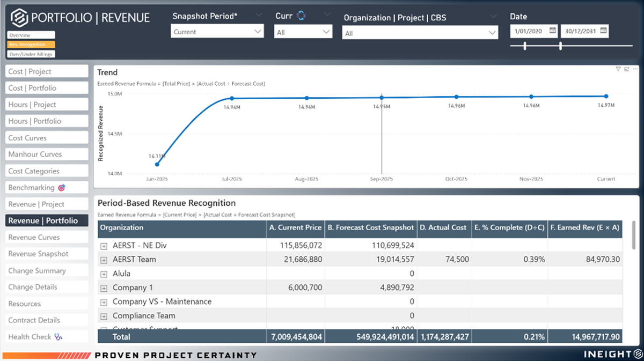Click the Current data point 14.97M
644x361 pixels.
pyautogui.click(x=606, y=97)
